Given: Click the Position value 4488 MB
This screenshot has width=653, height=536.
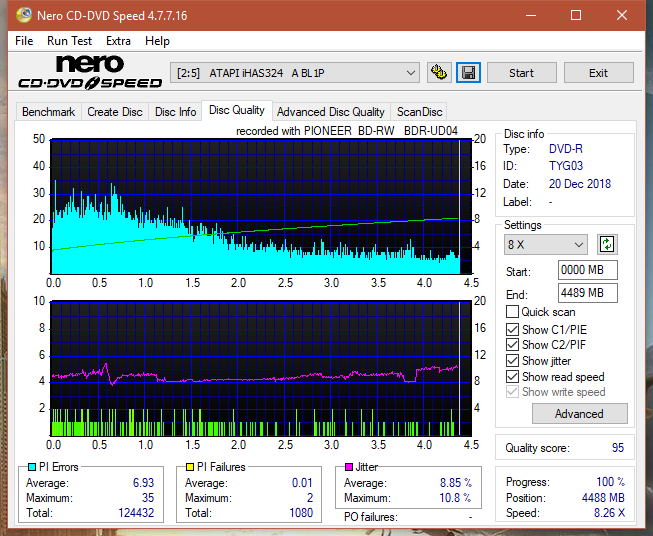Looking at the screenshot, I should point(603,498).
